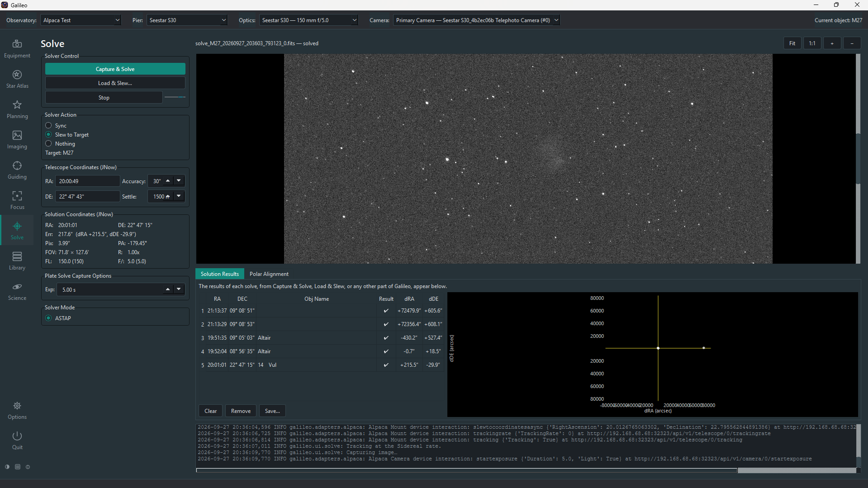This screenshot has width=868, height=488.
Task: Open the Observatory dropdown
Action: 81,20
